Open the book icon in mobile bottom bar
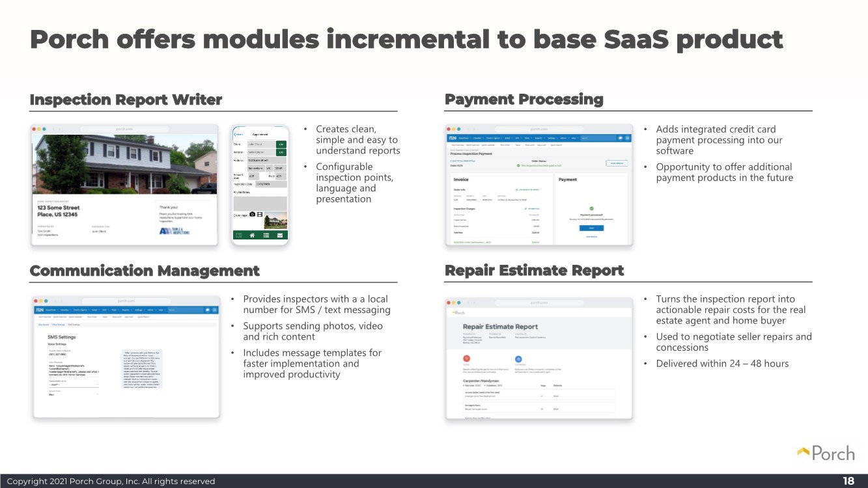The height and width of the screenshot is (488, 868). click(x=239, y=236)
